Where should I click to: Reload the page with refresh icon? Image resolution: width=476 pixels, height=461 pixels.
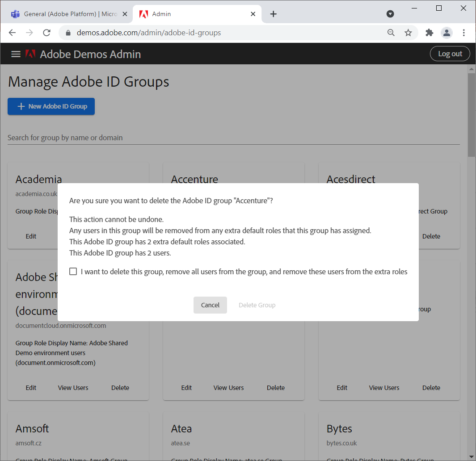pyautogui.click(x=46, y=33)
